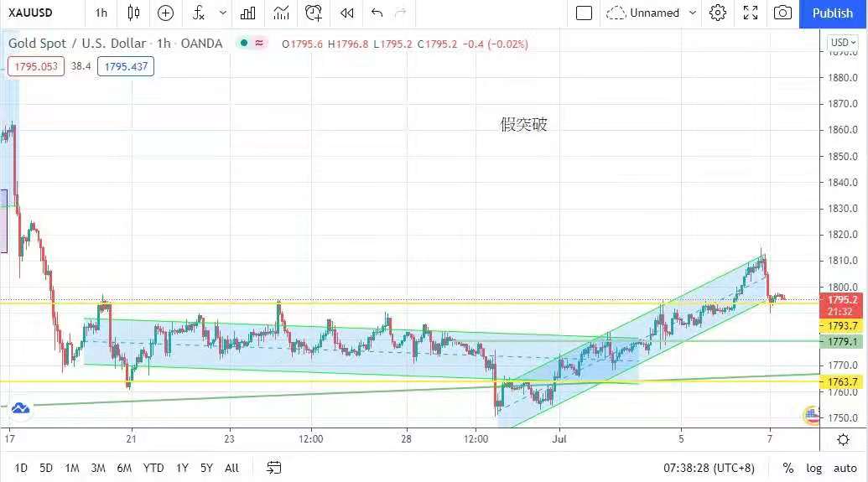Start Bar Replay with the rewind icon
This screenshot has height=482, width=868.
point(346,13)
